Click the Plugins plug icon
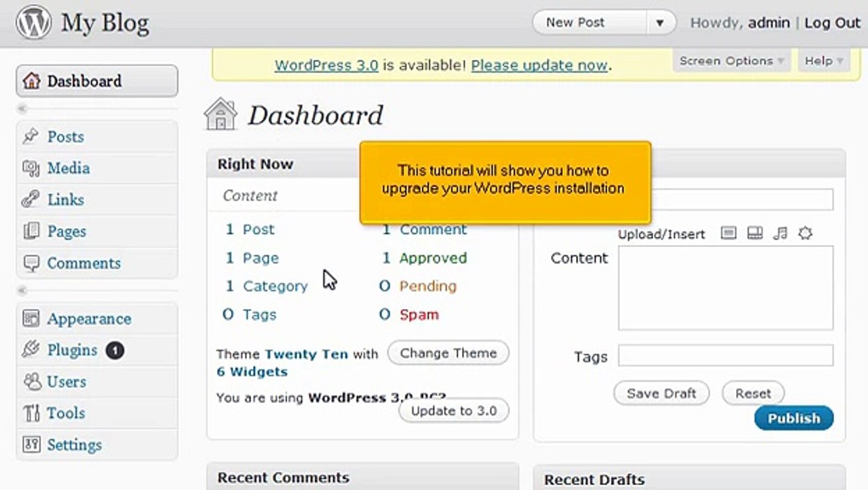 [x=31, y=350]
